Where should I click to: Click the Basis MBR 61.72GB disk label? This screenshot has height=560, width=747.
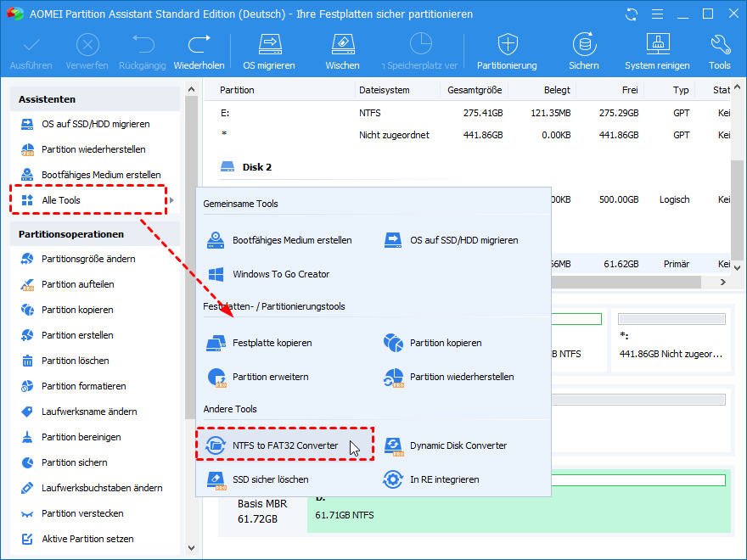coord(262,511)
